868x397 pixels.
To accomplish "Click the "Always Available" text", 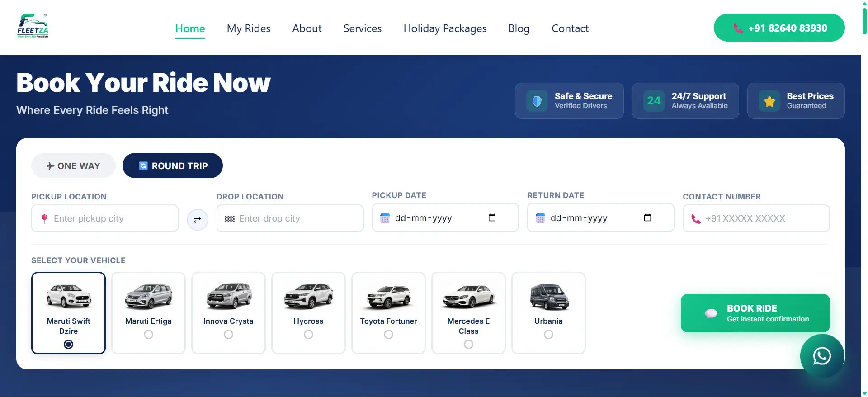I will (699, 106).
